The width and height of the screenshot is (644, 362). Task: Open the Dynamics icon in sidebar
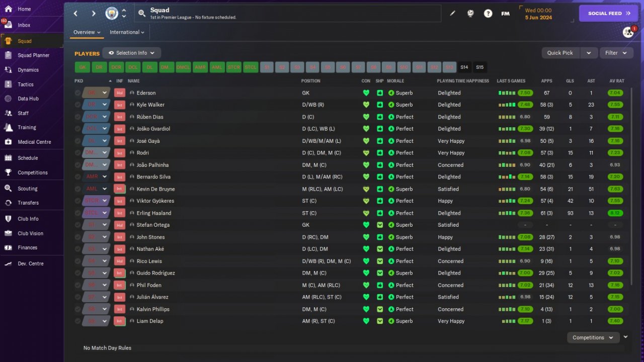click(x=8, y=70)
